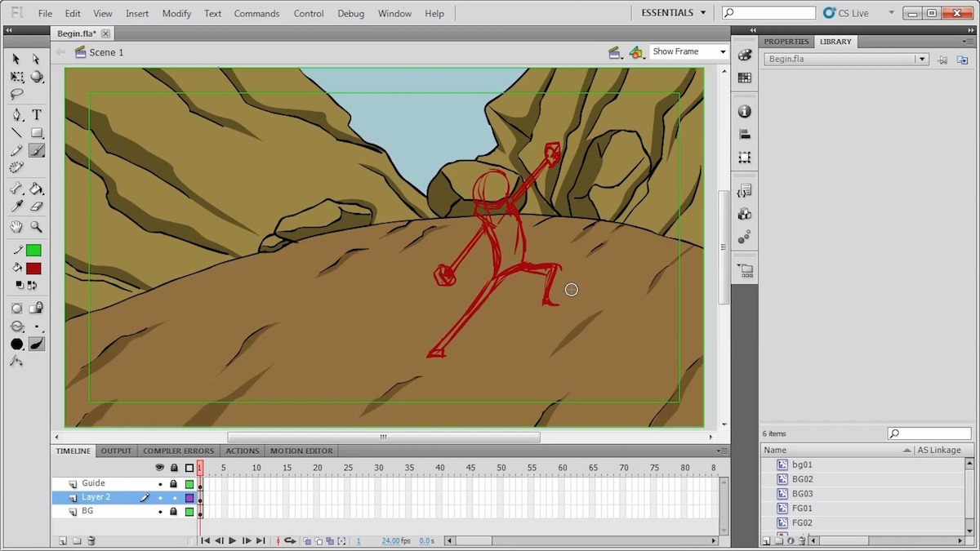This screenshot has height=551, width=980.
Task: Open the Modify menu
Action: 176,14
